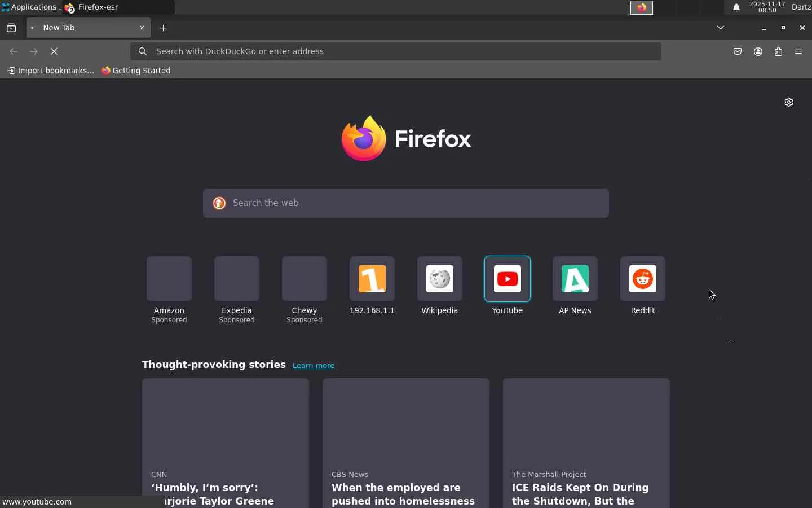Click the Firefox workspace thumbnail in panel
Screen dimensions: 812x508
[642, 7]
